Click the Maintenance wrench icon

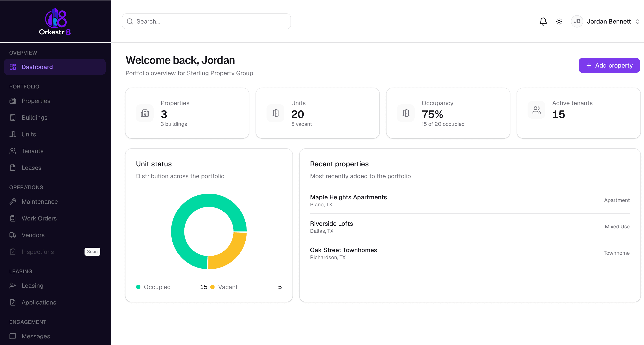13,202
